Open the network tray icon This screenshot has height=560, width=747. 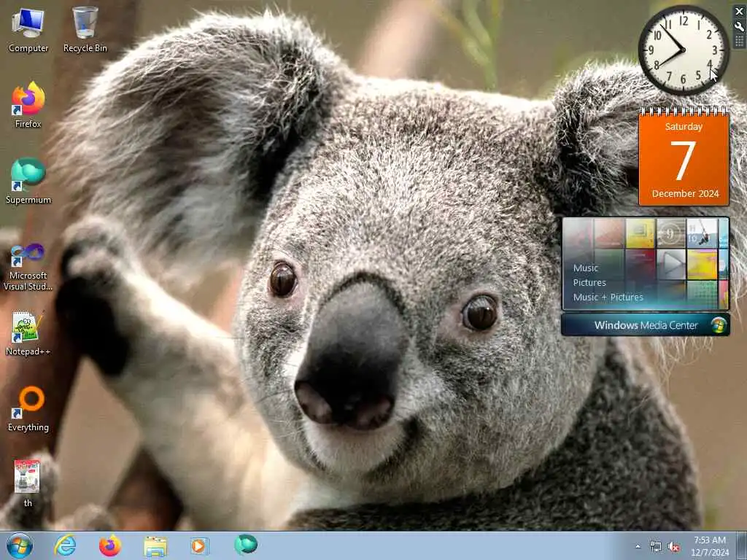pos(656,547)
